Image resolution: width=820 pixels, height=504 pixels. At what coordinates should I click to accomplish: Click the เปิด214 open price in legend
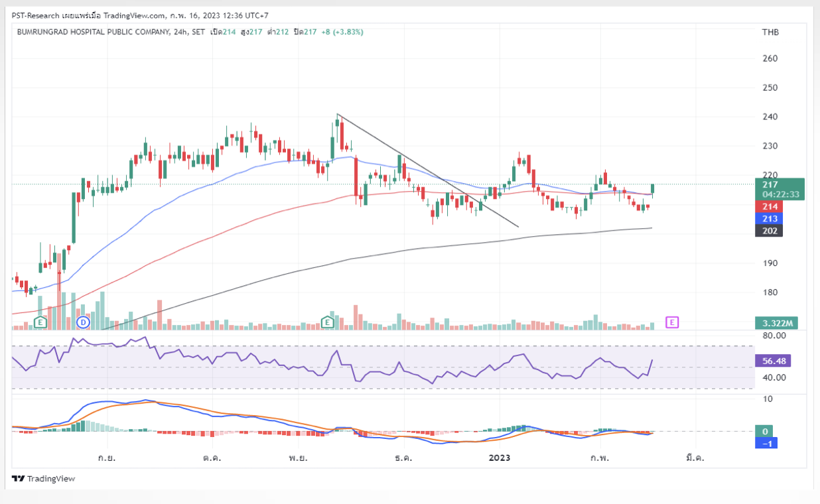click(x=223, y=32)
